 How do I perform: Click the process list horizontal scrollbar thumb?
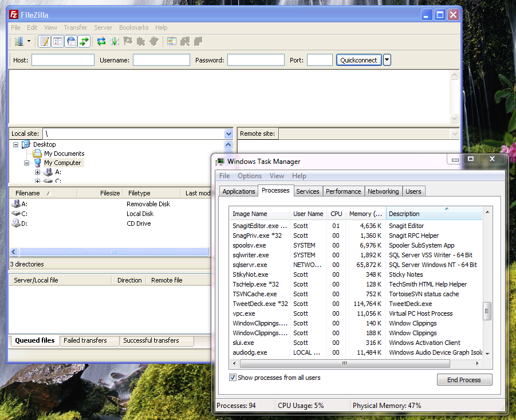coord(345,363)
